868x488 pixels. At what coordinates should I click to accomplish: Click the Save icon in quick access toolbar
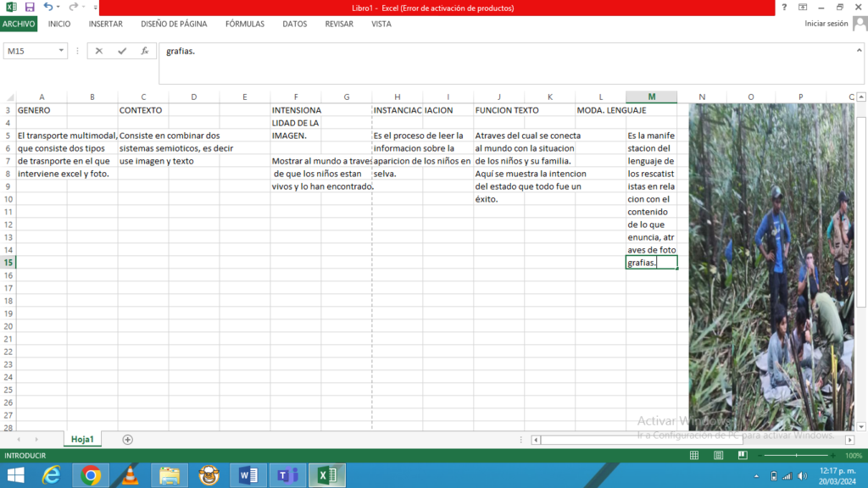click(30, 8)
